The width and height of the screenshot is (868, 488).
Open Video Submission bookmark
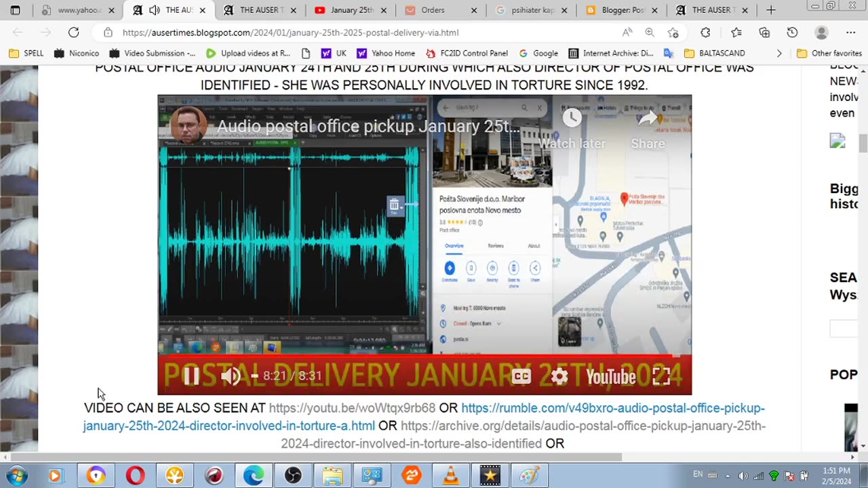[x=153, y=53]
